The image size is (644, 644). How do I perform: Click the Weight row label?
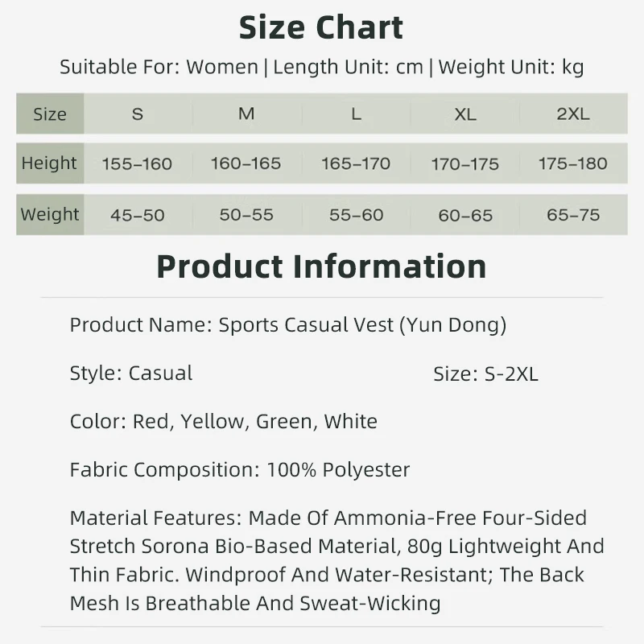[50, 214]
